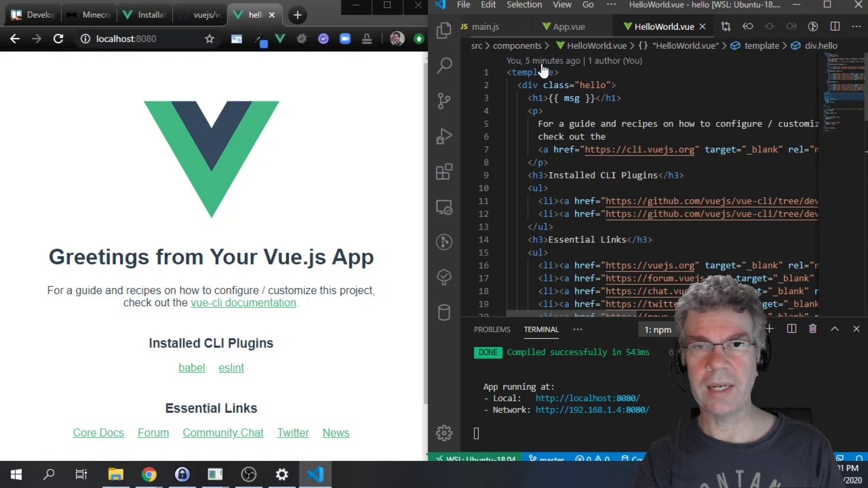The height and width of the screenshot is (488, 868).
Task: Open the Manage gear in VS Code activity bar
Action: (x=444, y=432)
